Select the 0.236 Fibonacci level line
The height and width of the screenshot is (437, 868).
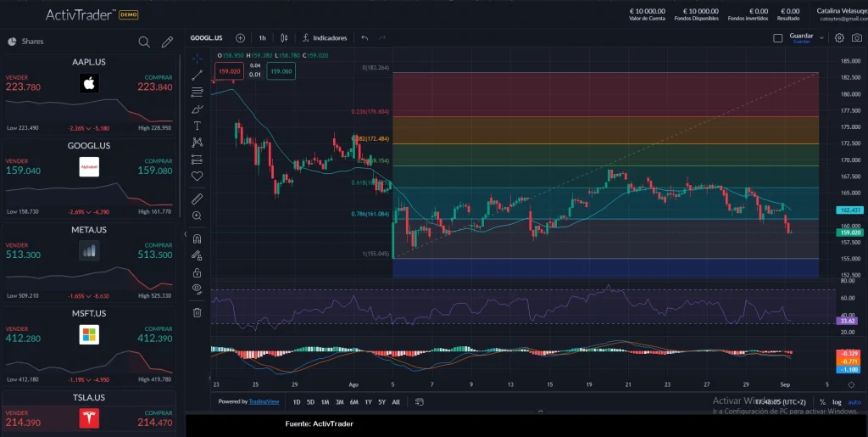pyautogui.click(x=605, y=116)
